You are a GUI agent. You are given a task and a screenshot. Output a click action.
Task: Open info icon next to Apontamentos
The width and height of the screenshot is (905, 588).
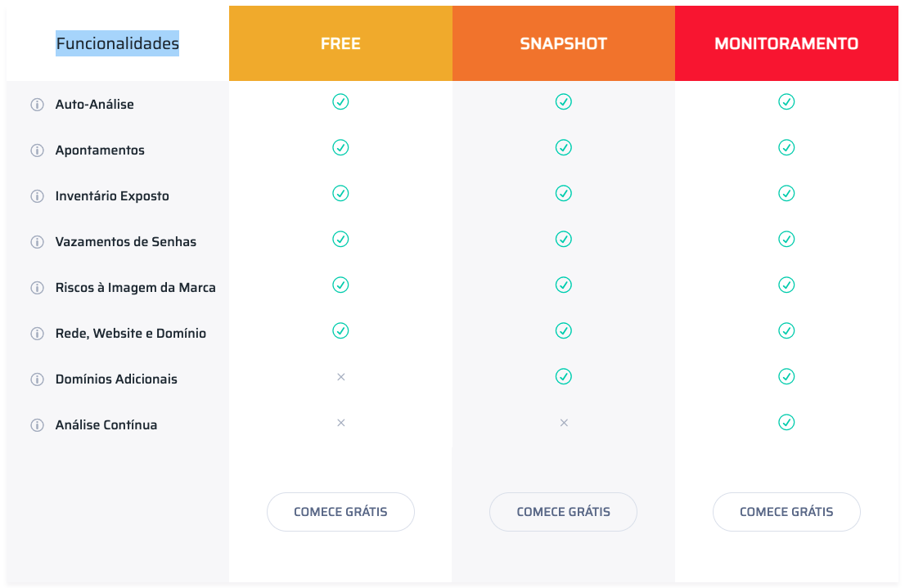(x=37, y=150)
